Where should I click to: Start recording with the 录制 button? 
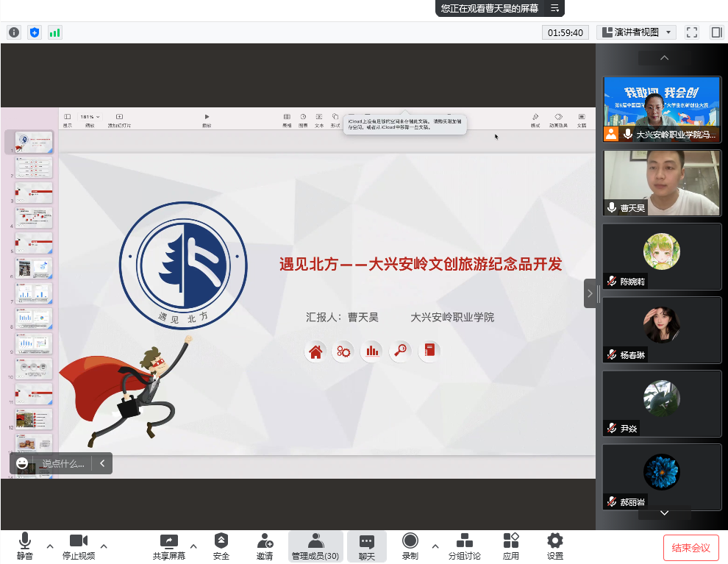(x=410, y=546)
